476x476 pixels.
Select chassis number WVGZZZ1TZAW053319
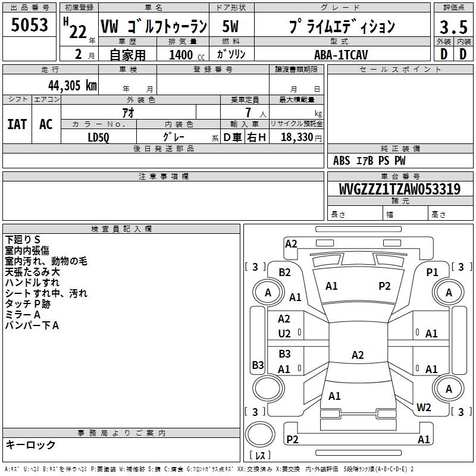pyautogui.click(x=400, y=189)
